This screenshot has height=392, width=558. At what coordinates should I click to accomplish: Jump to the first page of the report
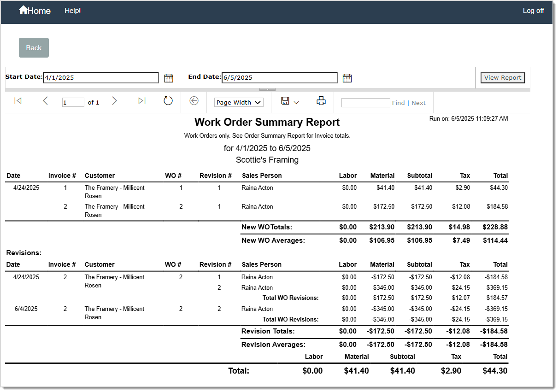tap(18, 101)
